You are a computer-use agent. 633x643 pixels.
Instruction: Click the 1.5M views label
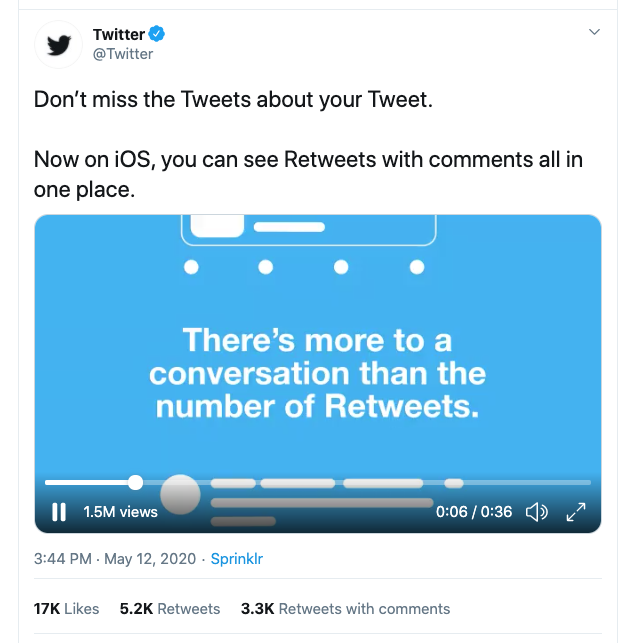120,512
